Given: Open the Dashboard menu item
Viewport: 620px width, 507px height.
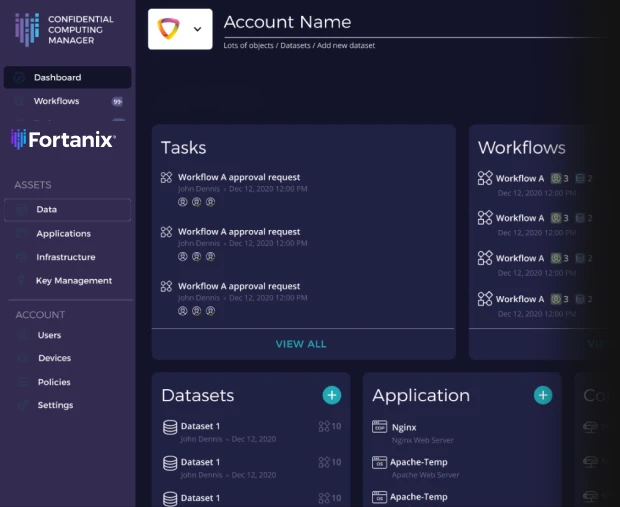Looking at the screenshot, I should [x=67, y=77].
